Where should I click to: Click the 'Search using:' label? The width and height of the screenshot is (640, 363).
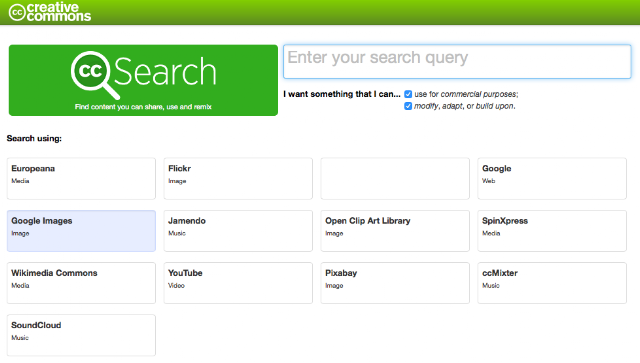[34, 138]
